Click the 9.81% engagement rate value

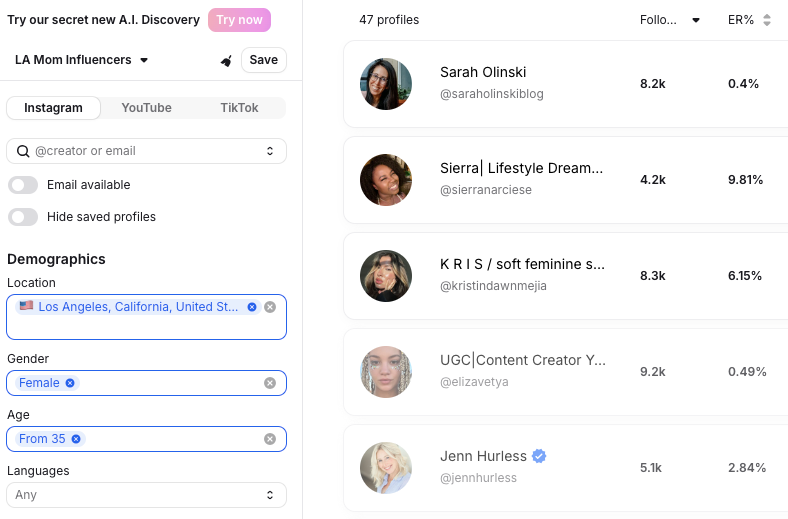point(745,180)
